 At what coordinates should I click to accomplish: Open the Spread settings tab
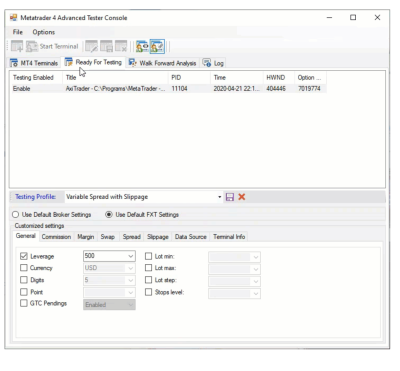(132, 237)
